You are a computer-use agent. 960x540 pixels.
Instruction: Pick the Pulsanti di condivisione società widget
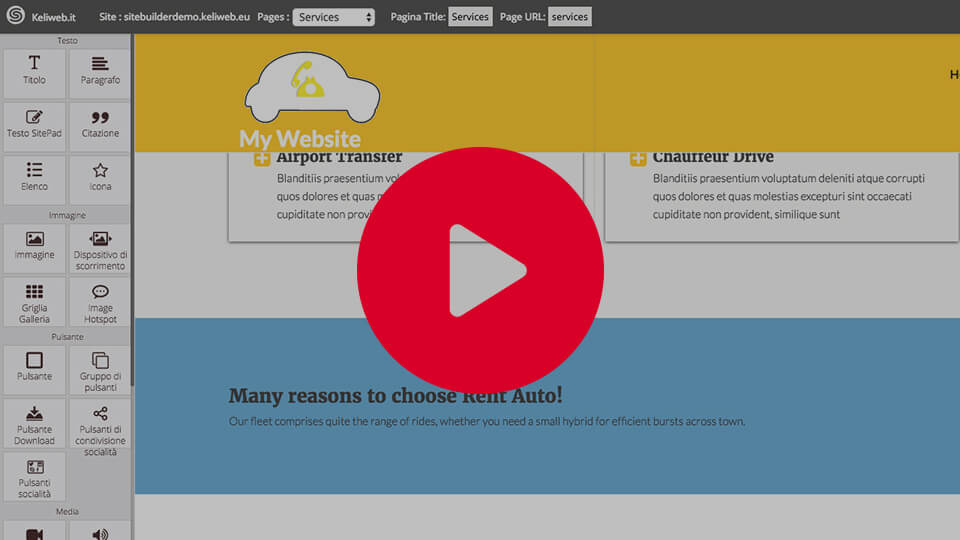(x=99, y=427)
